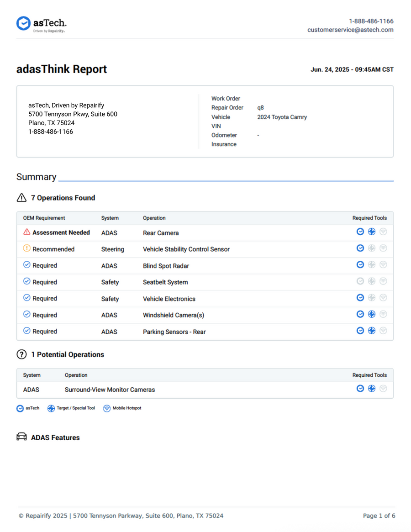The width and height of the screenshot is (411, 532).
Task: Click the car icon next to ADAS Features
Action: point(21,437)
